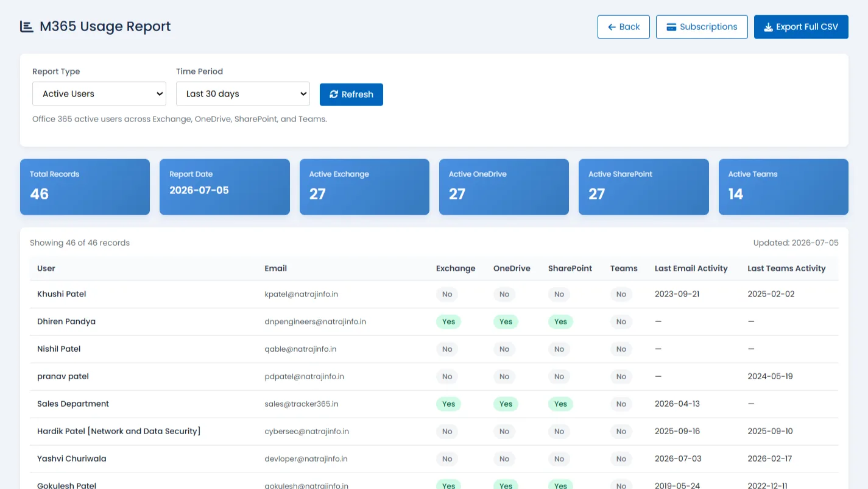Open the Time Period dropdown
The width and height of the screenshot is (868, 489).
click(243, 94)
